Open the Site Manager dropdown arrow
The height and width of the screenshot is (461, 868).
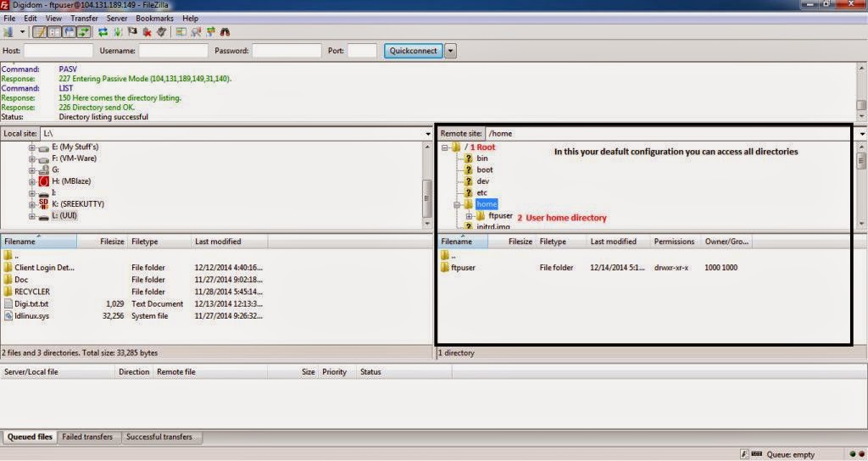pyautogui.click(x=22, y=32)
